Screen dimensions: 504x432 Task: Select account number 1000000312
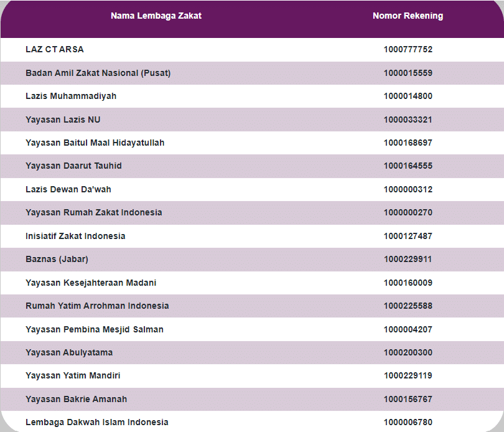click(408, 189)
